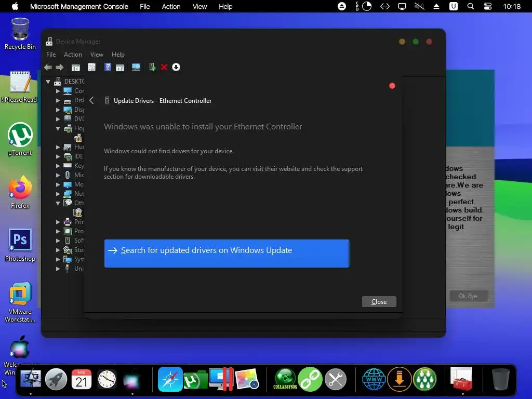
Task: Open VMware Workstation desktop shortcut
Action: pos(20,302)
